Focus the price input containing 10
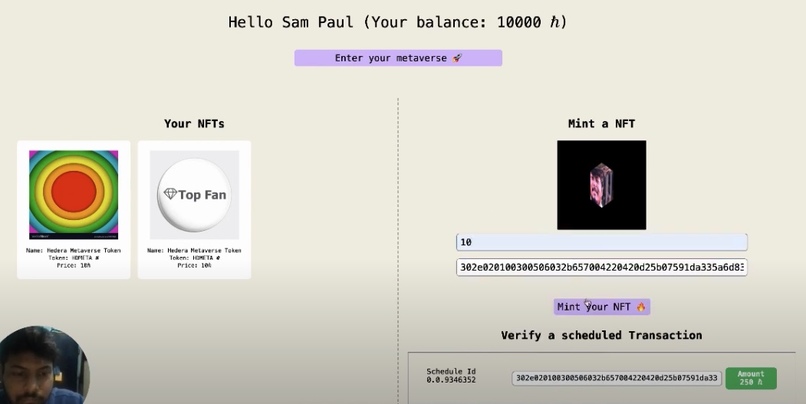 click(601, 242)
